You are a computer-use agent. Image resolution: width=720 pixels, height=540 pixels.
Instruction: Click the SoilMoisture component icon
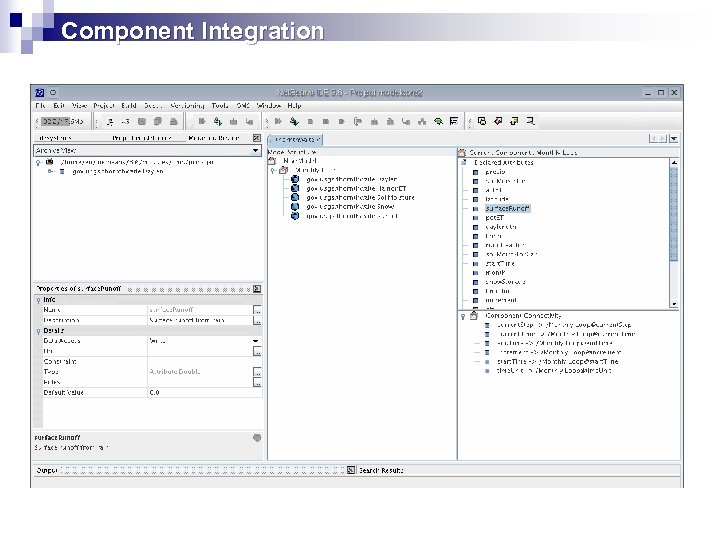(295, 198)
